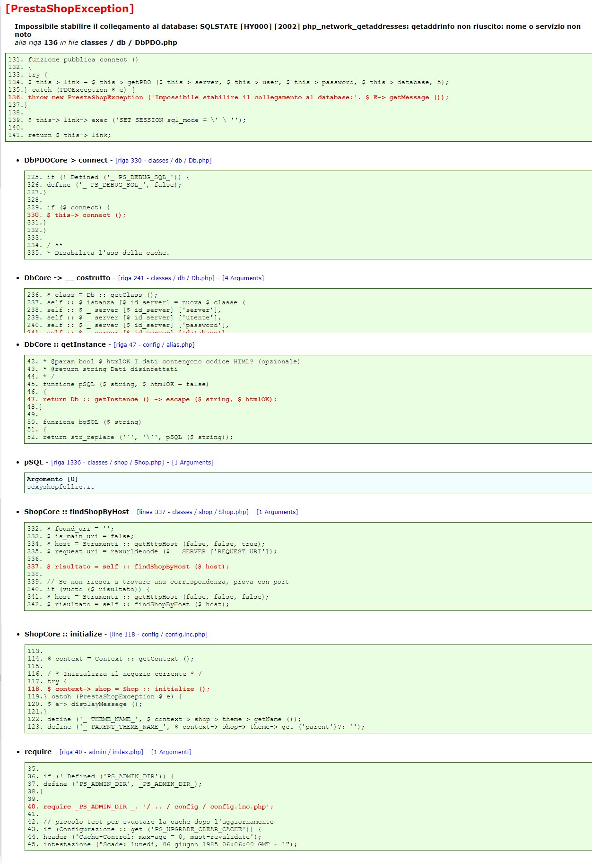The width and height of the screenshot is (592, 868).
Task: Click line 139 'SET SESSION sql_mode' code
Action: click(x=127, y=120)
